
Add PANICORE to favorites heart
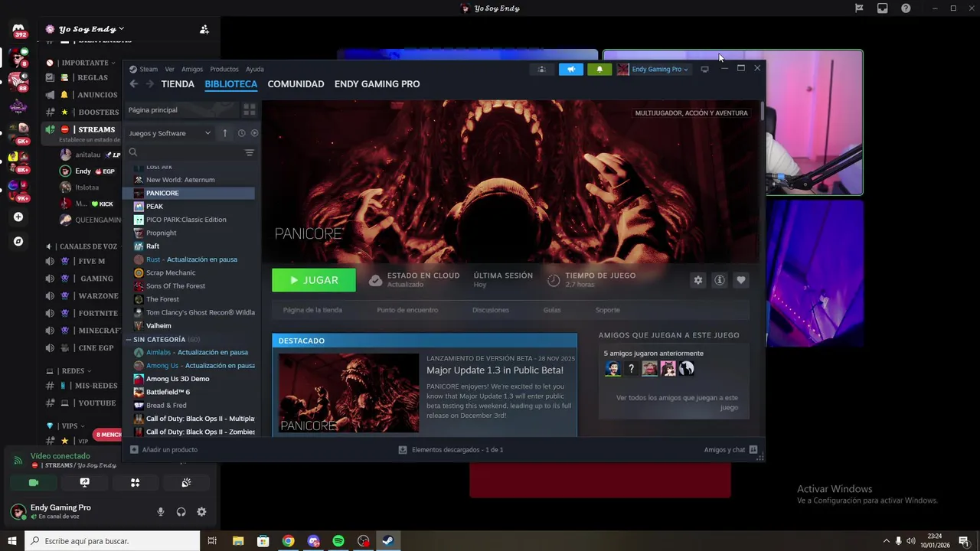click(740, 280)
